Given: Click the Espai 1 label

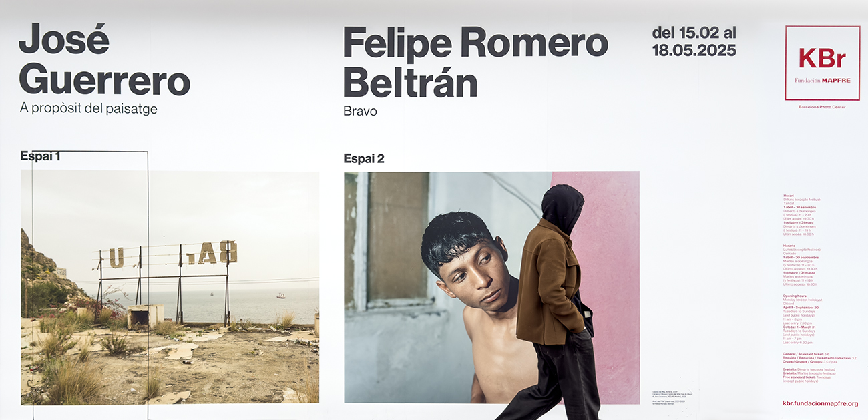Looking at the screenshot, I should pyautogui.click(x=40, y=156).
